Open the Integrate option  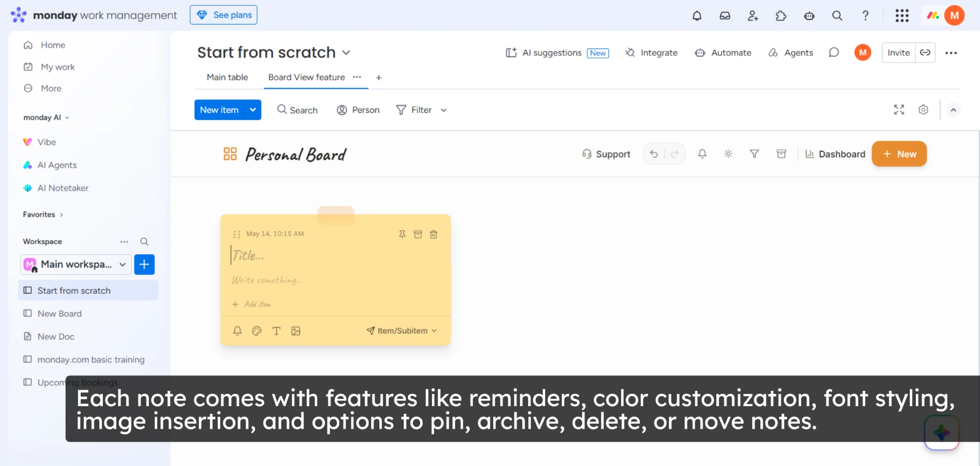(x=652, y=52)
